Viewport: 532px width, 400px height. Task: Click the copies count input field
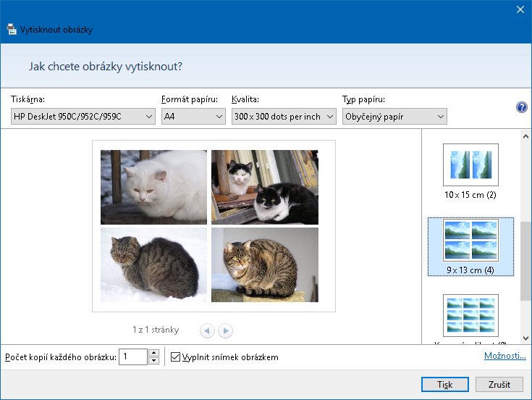click(133, 357)
